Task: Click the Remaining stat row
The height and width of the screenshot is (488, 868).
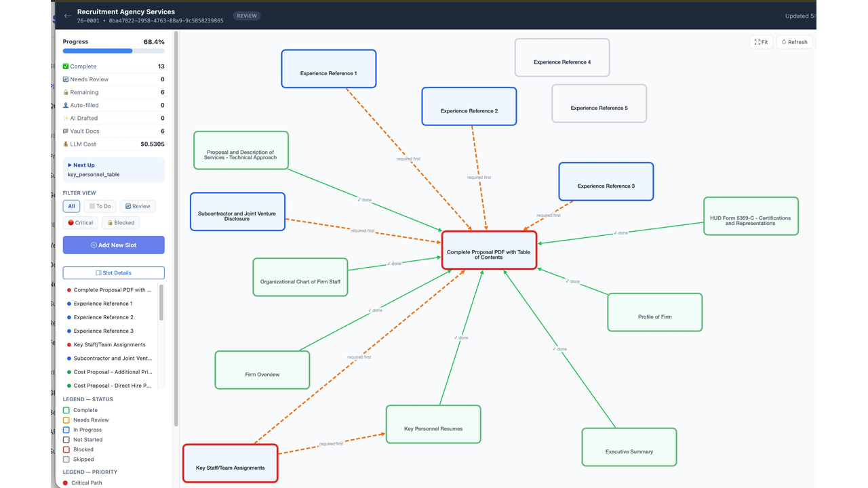Action: (113, 92)
